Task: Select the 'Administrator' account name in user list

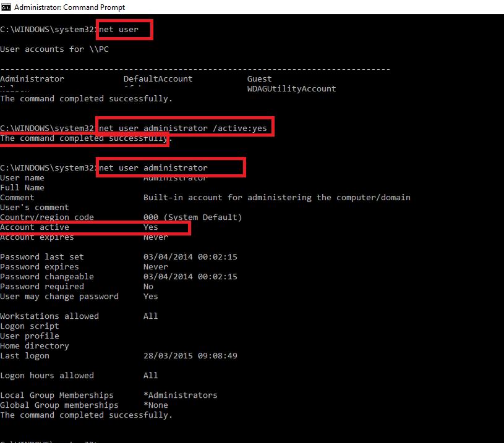Action: click(32, 78)
